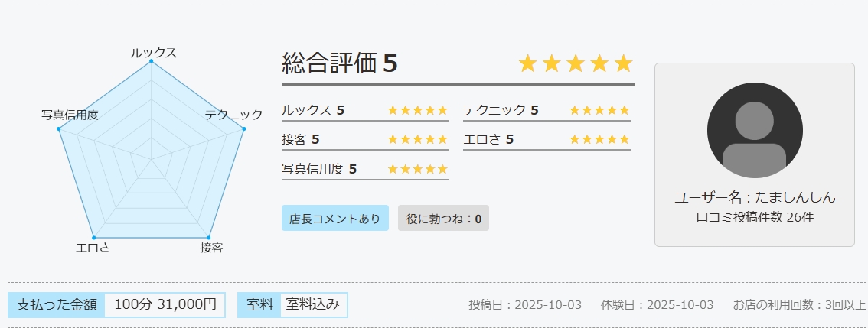Click the 100分 31,000円 price box
This screenshot has height=328, width=868.
pyautogui.click(x=165, y=304)
